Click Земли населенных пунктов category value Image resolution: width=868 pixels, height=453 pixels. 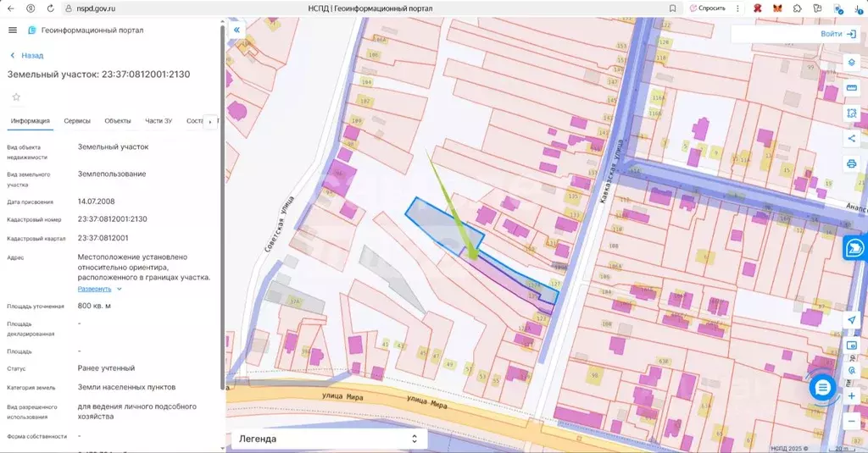126,387
